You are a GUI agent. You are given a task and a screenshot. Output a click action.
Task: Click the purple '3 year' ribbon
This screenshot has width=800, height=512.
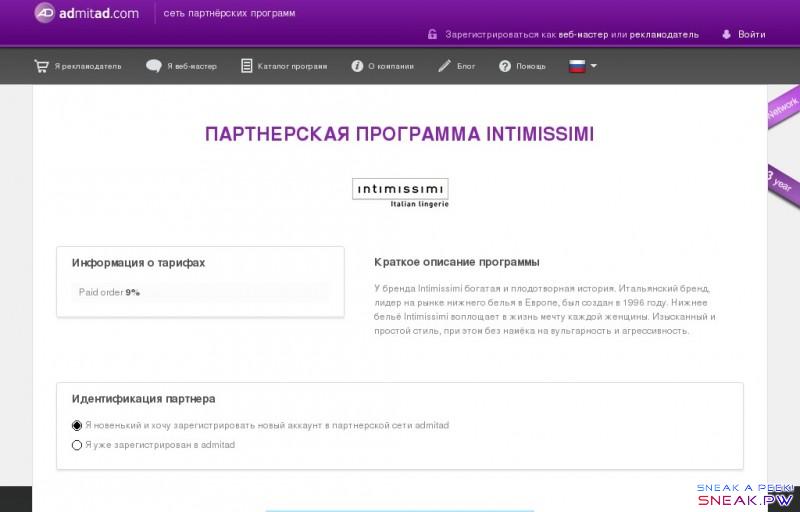[x=784, y=185]
